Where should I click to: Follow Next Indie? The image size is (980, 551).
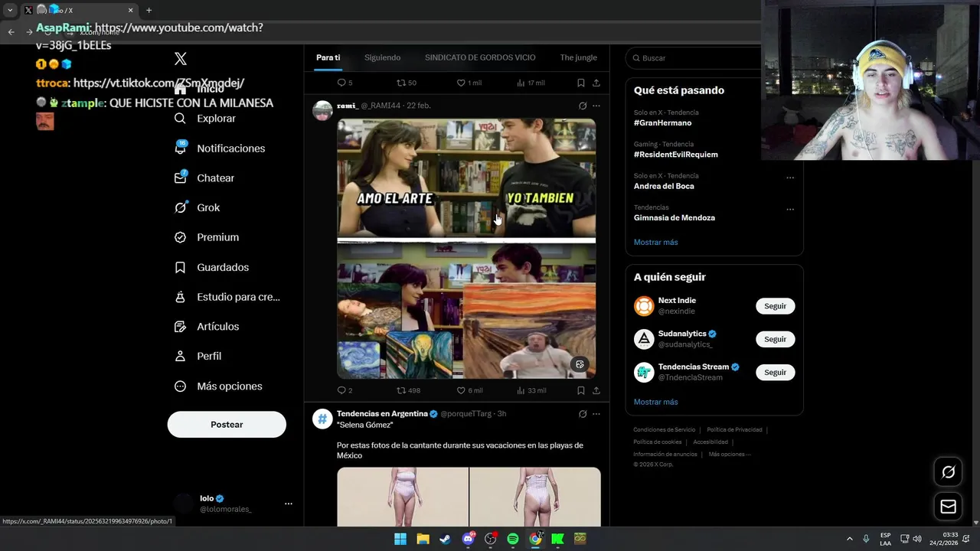click(x=775, y=306)
